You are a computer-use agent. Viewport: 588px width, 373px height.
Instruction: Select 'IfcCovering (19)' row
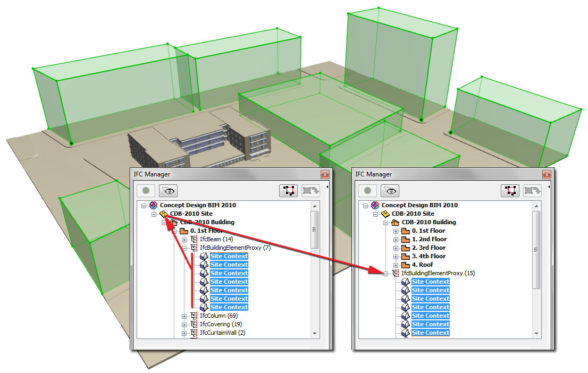(221, 325)
